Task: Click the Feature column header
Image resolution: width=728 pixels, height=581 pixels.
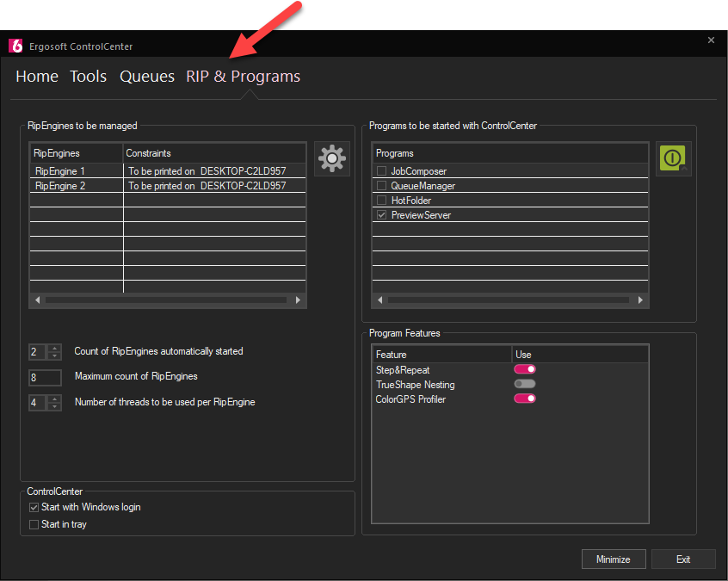Action: coord(442,355)
